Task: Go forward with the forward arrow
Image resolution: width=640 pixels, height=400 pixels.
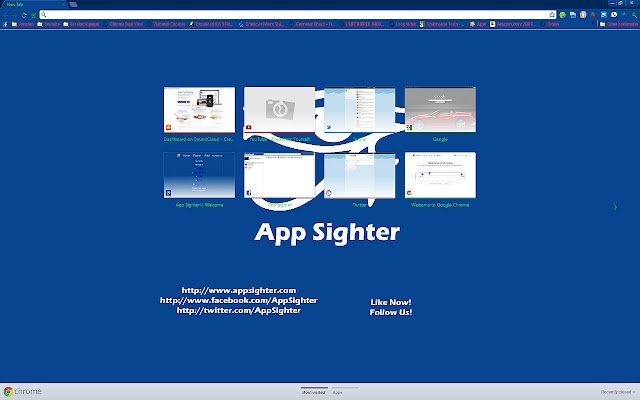Action: (x=14, y=15)
